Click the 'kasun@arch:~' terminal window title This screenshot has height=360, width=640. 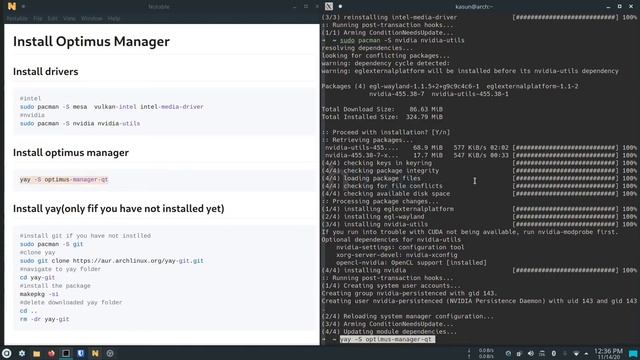pos(474,7)
